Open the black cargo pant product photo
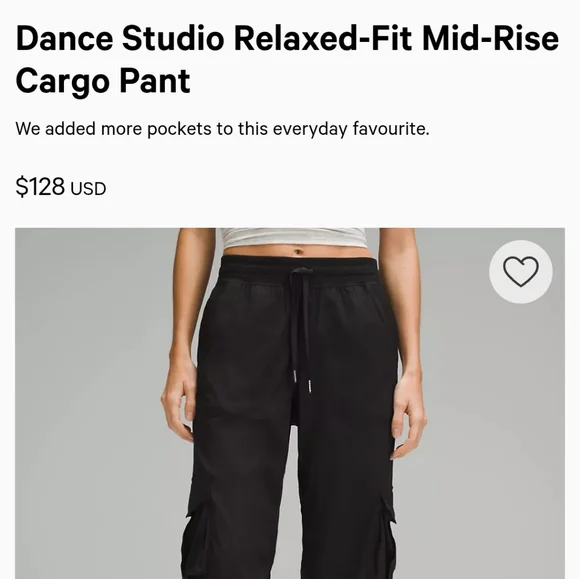 290,403
